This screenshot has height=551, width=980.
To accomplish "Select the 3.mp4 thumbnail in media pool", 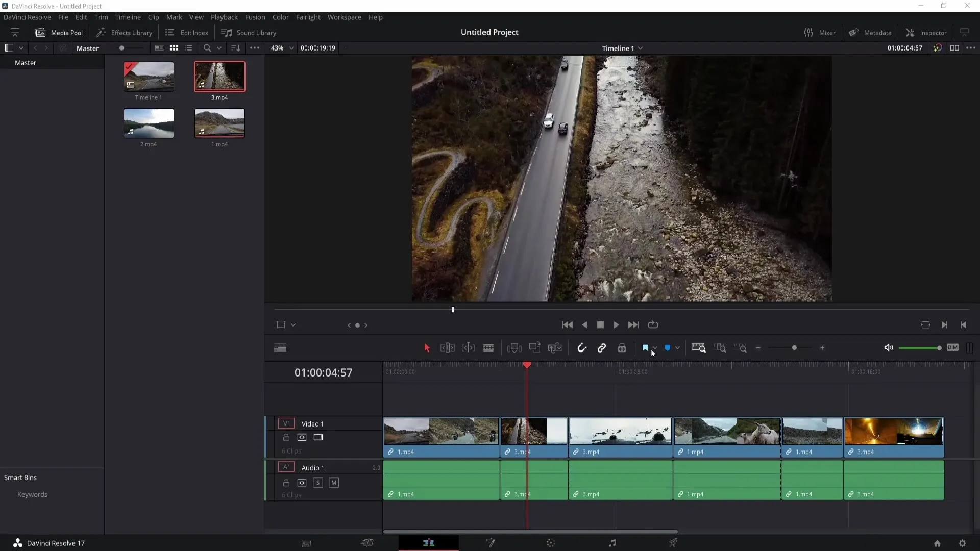I will (x=219, y=76).
